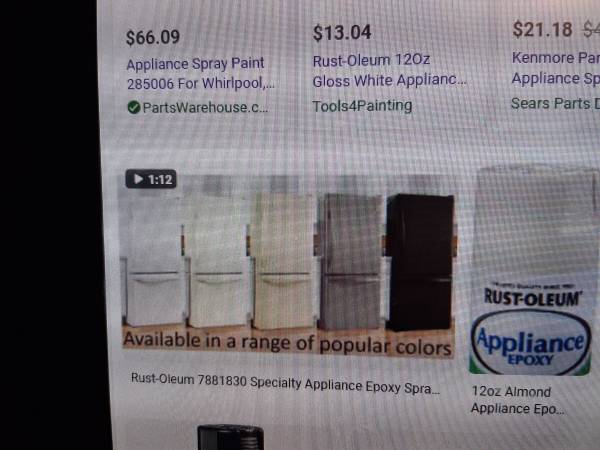Click the green verified checkmark by PartsWarehouse

click(x=134, y=108)
